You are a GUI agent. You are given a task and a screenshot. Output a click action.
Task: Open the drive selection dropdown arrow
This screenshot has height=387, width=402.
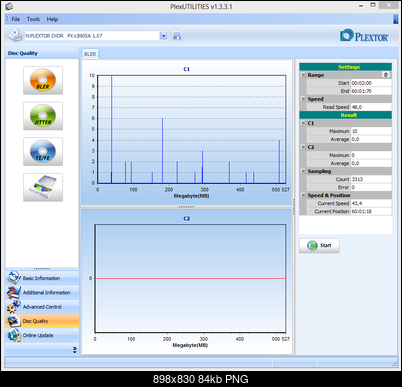point(163,36)
